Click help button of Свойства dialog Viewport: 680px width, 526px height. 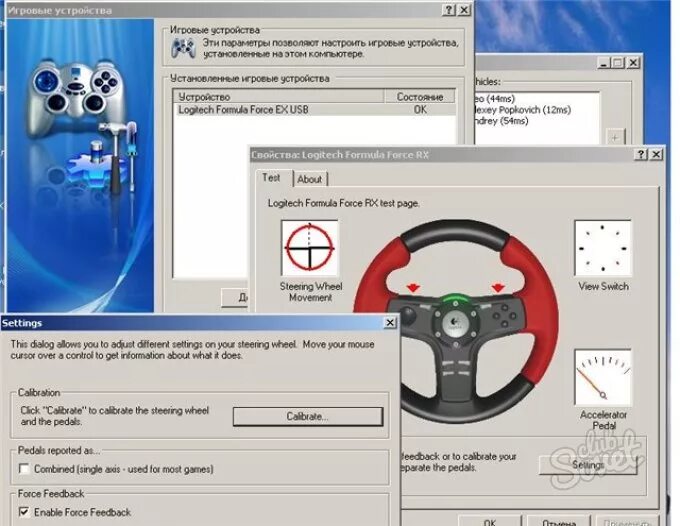[x=641, y=154]
